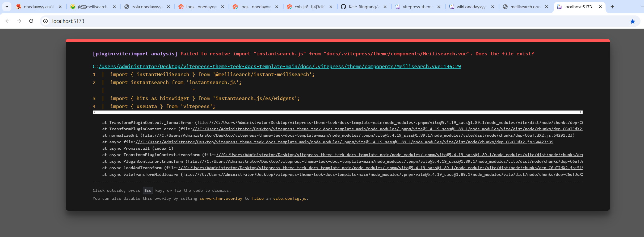This screenshot has height=237, width=644.
Task: Click left arrow of code horizontal scrollbar
Action: [x=94, y=112]
